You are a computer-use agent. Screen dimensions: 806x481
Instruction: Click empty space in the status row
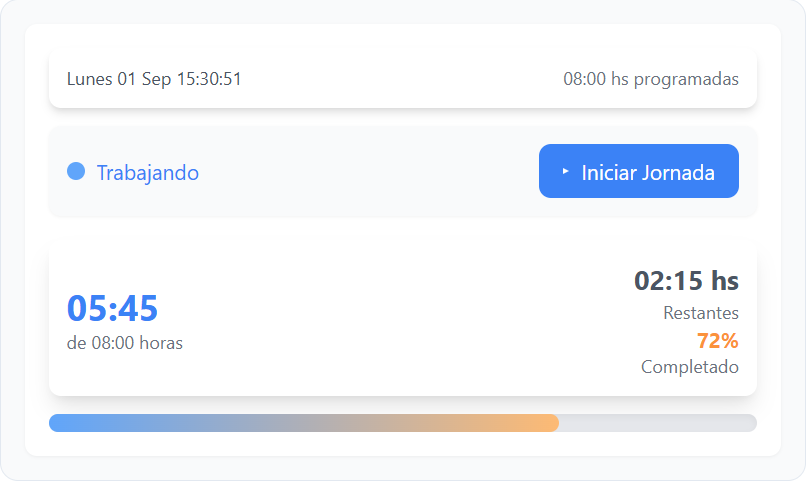pos(370,172)
